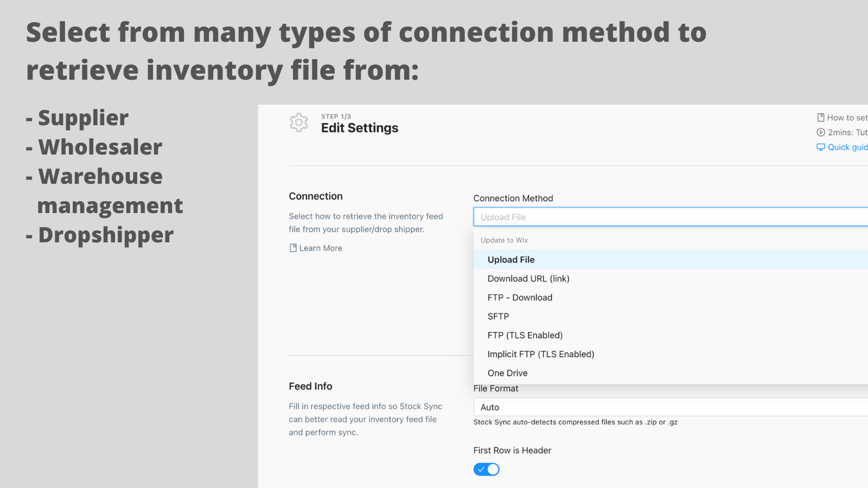Select FTP - Download option
Viewport: 868px width, 488px height.
(x=520, y=298)
